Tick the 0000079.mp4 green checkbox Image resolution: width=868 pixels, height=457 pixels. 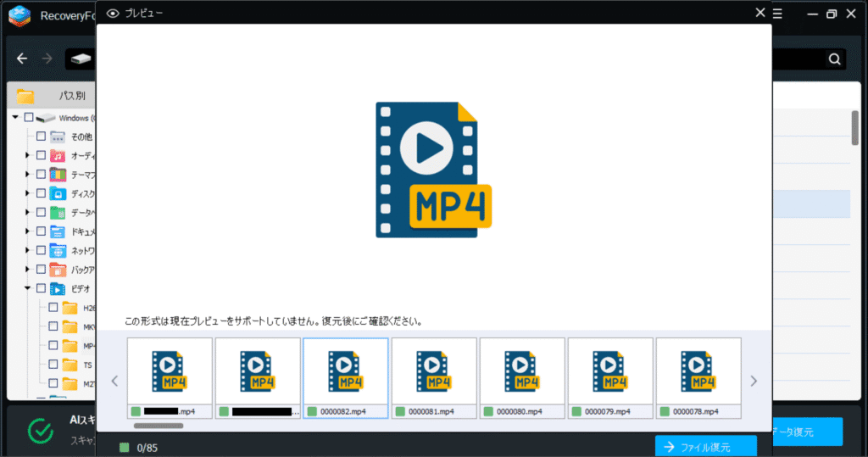pos(576,411)
